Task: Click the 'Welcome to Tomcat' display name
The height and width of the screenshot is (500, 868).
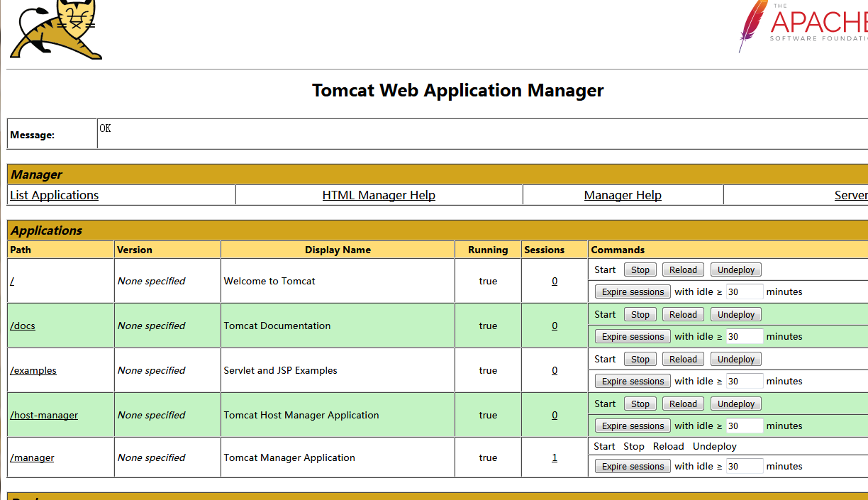Action: click(269, 281)
